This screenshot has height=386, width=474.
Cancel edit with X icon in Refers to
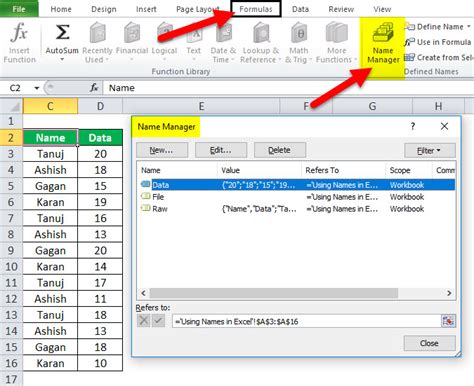pyautogui.click(x=144, y=321)
